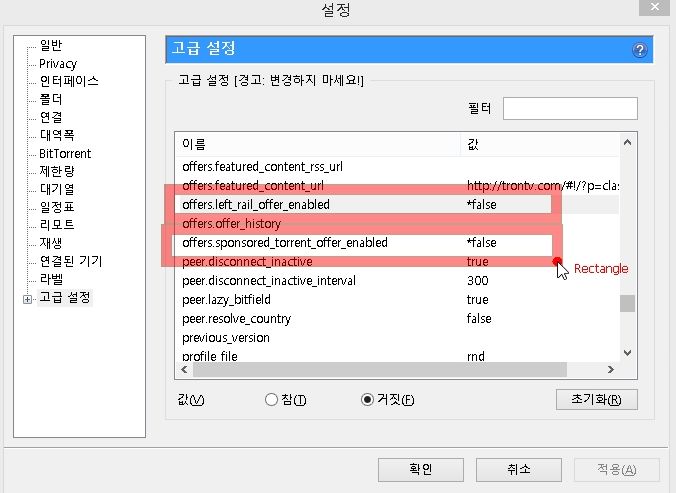Click the horizontal scroll left arrow
This screenshot has height=493, width=676.
point(185,369)
